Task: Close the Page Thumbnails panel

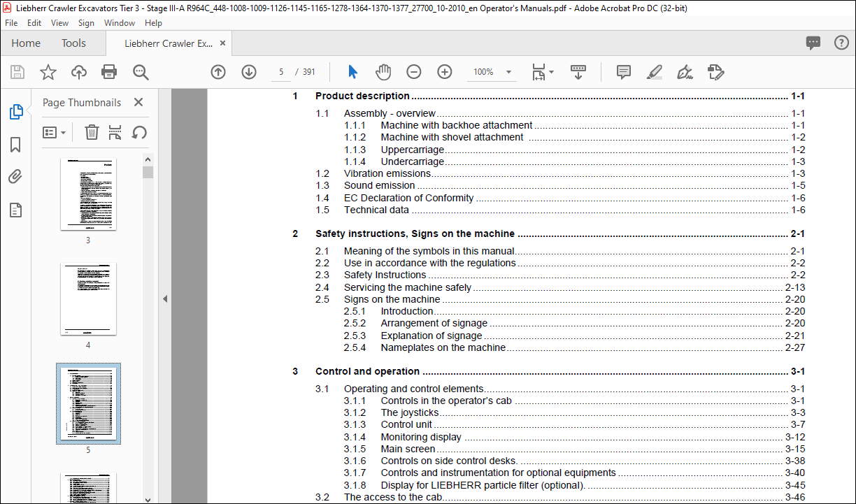Action: (x=138, y=102)
